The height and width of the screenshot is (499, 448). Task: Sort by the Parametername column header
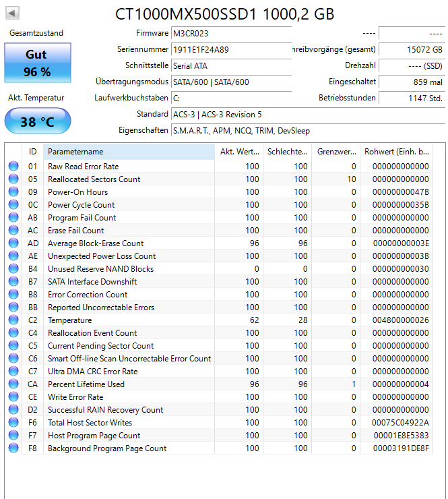pyautogui.click(x=129, y=152)
